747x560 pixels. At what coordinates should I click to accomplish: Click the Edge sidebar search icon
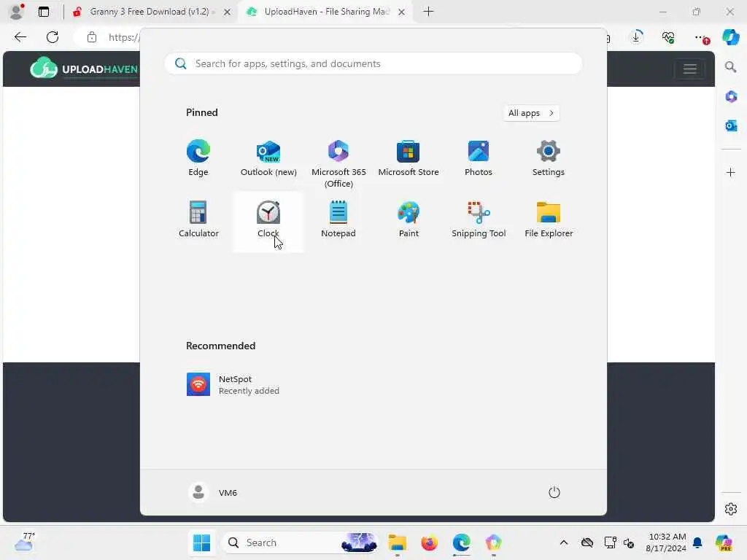pyautogui.click(x=731, y=67)
